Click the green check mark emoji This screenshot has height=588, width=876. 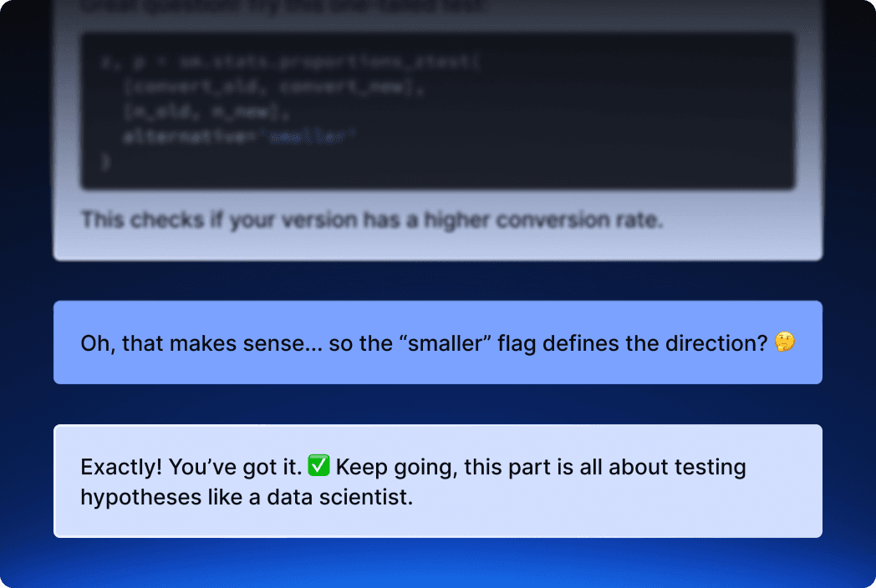click(319, 466)
